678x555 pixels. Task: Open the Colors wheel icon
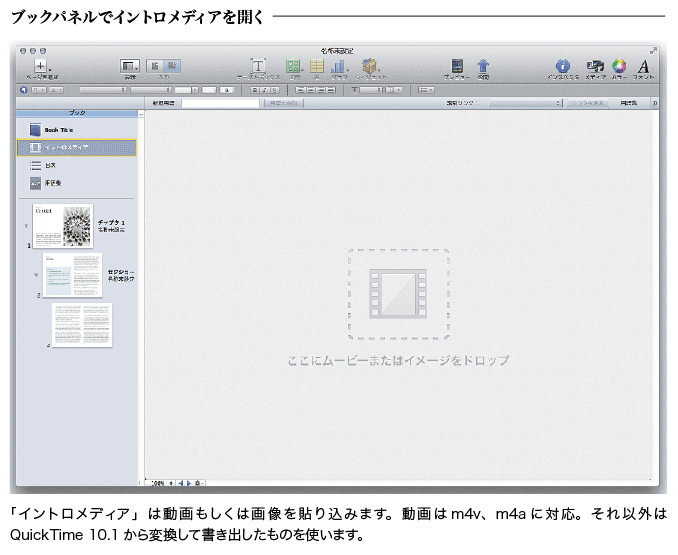[x=619, y=66]
